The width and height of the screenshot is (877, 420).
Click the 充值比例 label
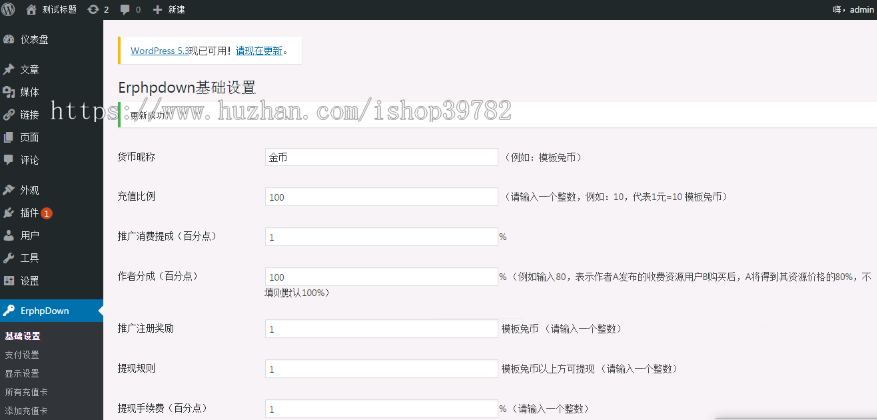tap(136, 197)
